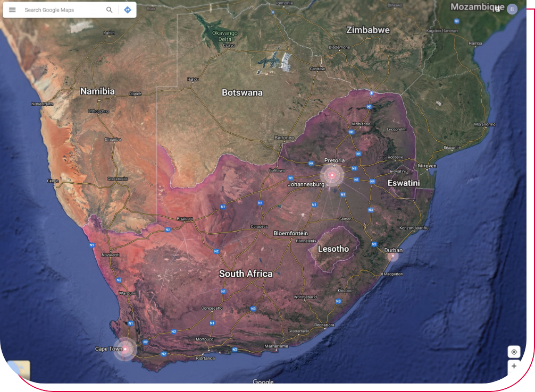The height and width of the screenshot is (392, 535).
Task: Click the Google apps grid icon
Action: tap(497, 8)
